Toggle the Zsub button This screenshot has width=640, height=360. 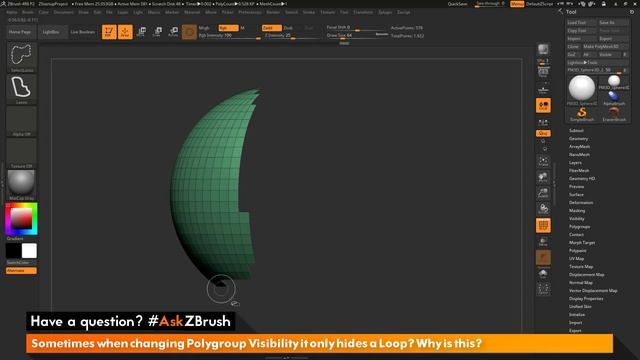tap(288, 28)
